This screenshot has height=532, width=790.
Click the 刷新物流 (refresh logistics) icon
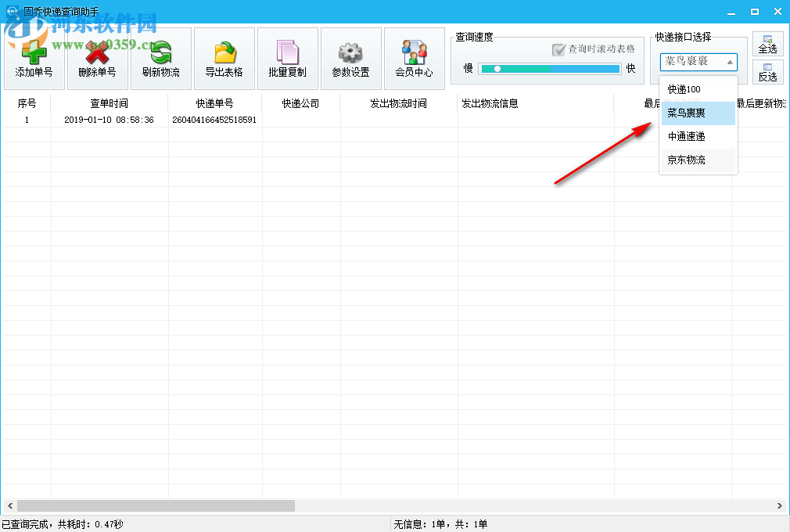pyautogui.click(x=160, y=58)
